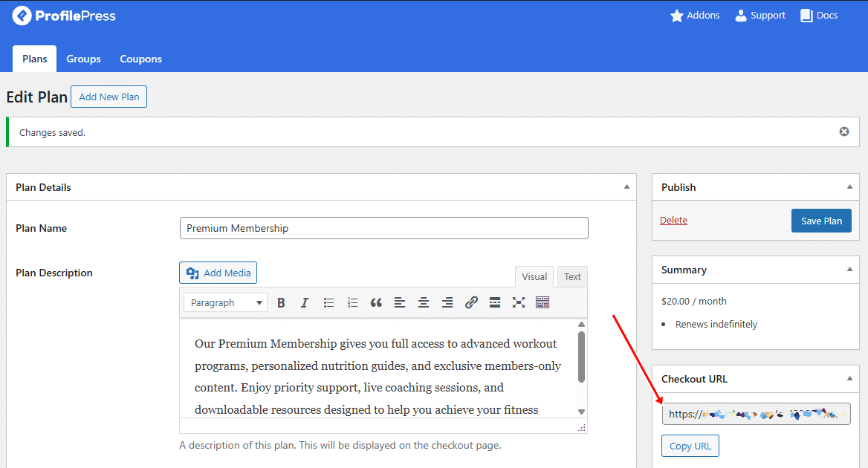This screenshot has height=468, width=868.
Task: Click the Copy URL button
Action: pyautogui.click(x=690, y=446)
